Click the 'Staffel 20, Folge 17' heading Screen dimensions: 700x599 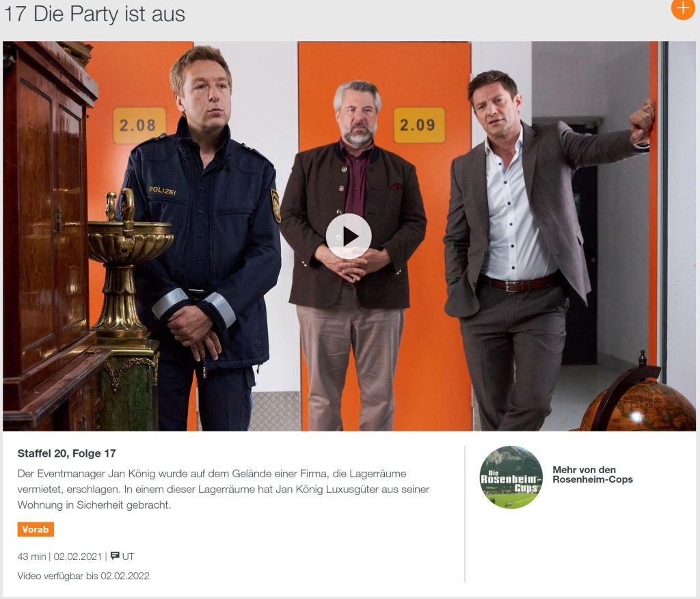[66, 453]
